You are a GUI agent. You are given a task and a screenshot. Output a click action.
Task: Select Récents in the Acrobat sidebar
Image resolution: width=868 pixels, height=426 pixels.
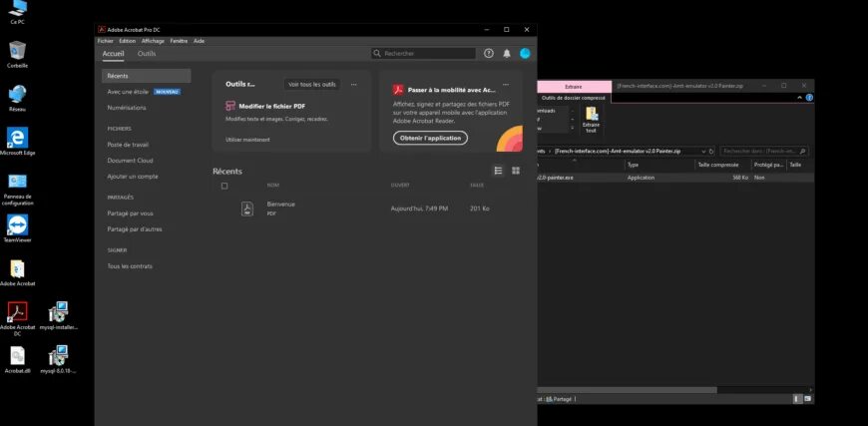[x=147, y=76]
